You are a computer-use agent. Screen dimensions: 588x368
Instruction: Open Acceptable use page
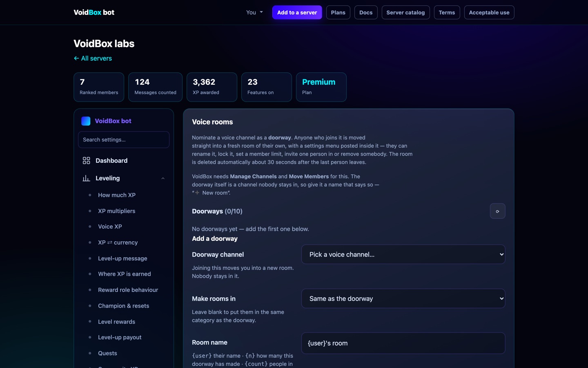coord(489,12)
